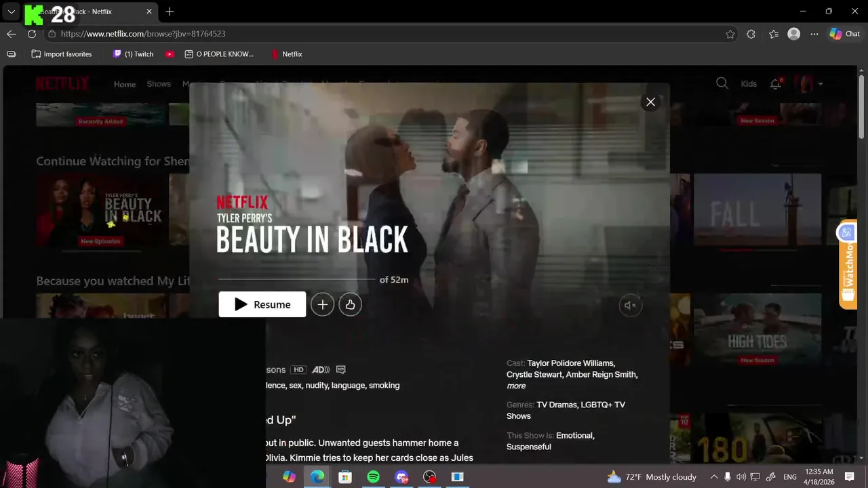Open the subtitles icon next to AD
This screenshot has width=868, height=488.
(341, 369)
